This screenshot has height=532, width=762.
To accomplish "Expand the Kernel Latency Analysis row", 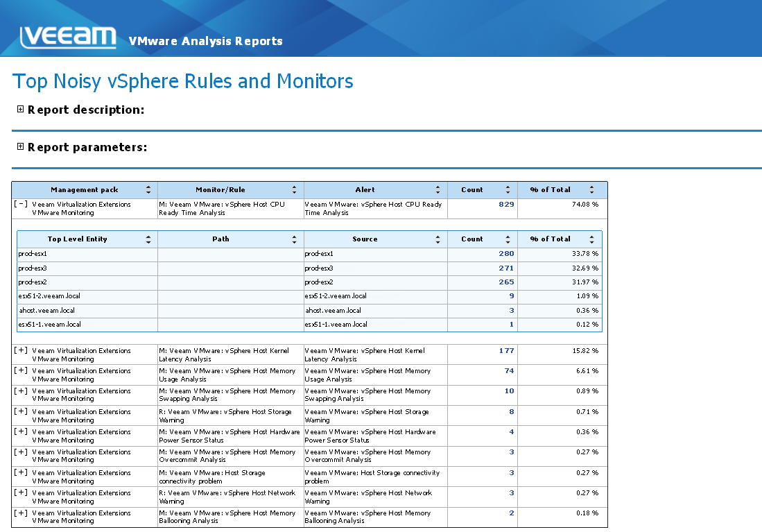I will pyautogui.click(x=21, y=350).
